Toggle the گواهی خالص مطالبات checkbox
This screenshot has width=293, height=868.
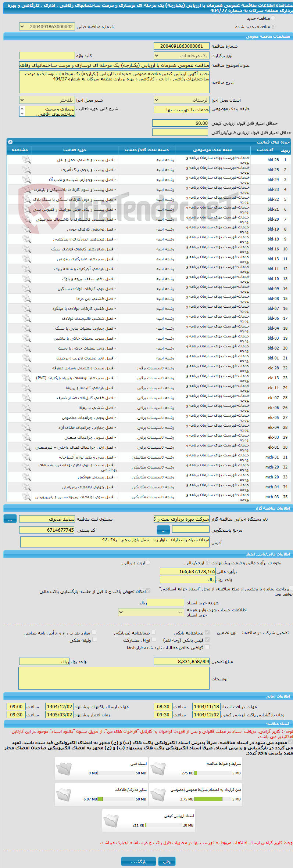207,647
